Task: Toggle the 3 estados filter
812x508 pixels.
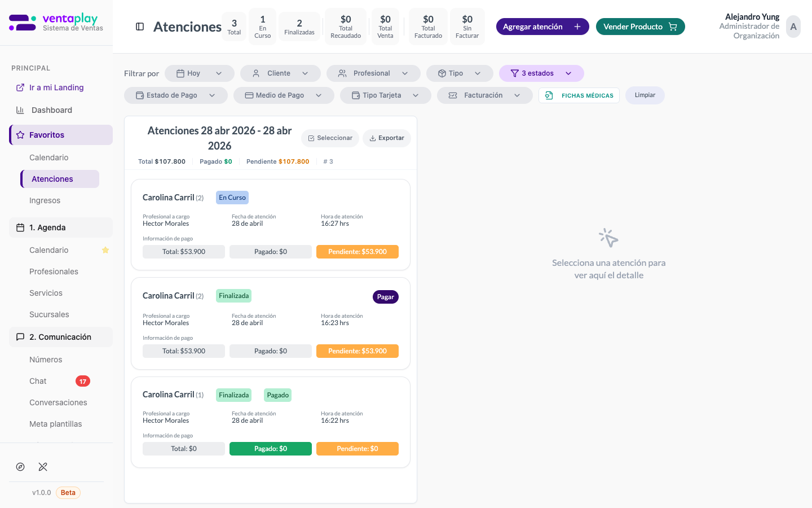Action: click(x=541, y=73)
